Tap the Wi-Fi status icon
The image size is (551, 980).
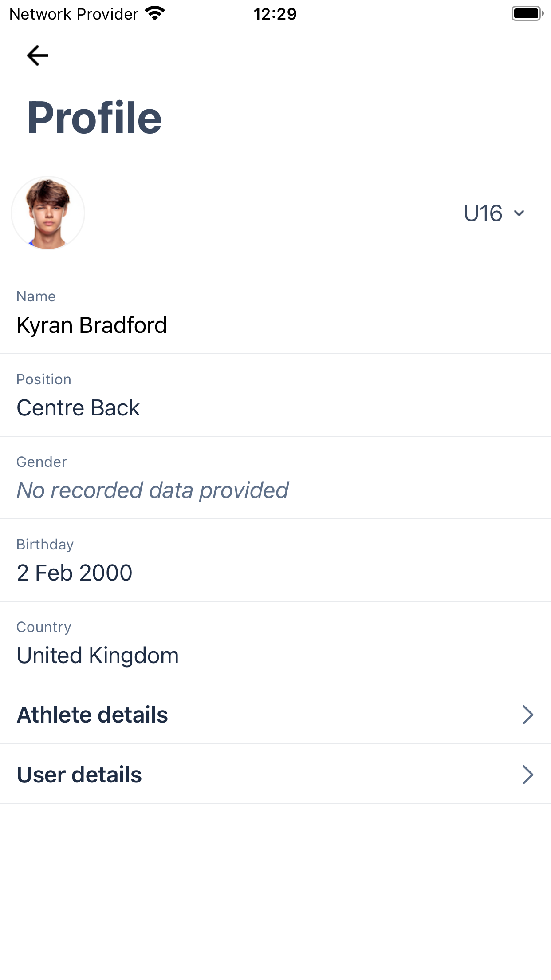tap(155, 13)
